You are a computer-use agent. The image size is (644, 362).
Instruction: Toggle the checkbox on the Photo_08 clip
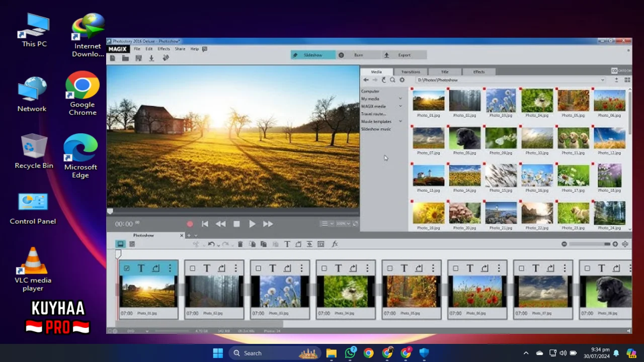587,268
